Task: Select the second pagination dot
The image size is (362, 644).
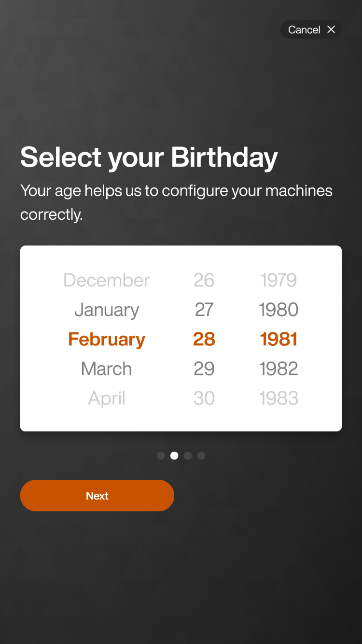Action: (x=174, y=455)
